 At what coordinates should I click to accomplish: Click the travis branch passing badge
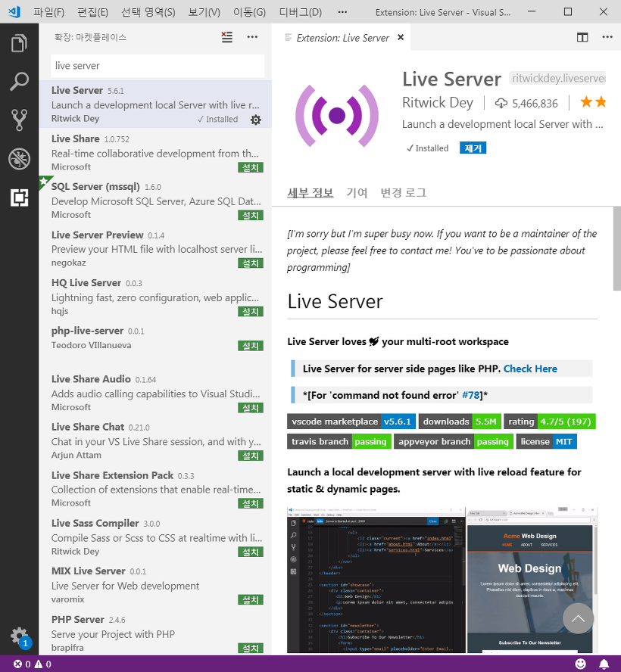[339, 441]
